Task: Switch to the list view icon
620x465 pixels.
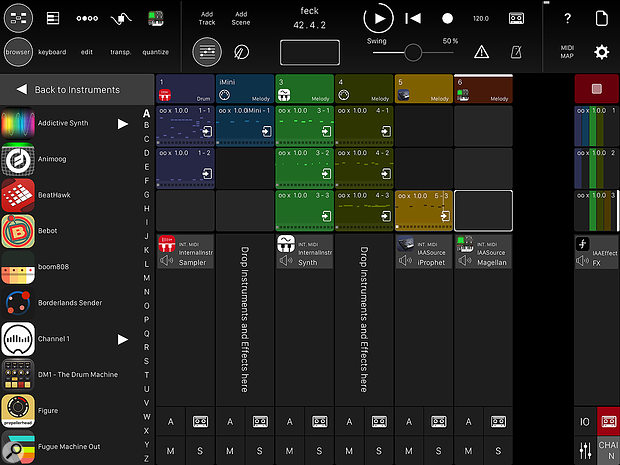Action: [53, 18]
